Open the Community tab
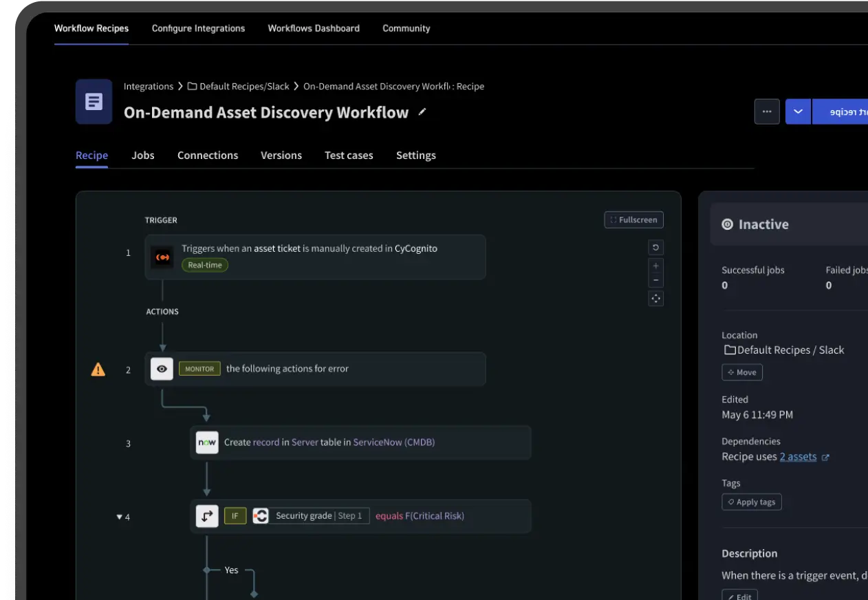The width and height of the screenshot is (868, 600). 406,28
